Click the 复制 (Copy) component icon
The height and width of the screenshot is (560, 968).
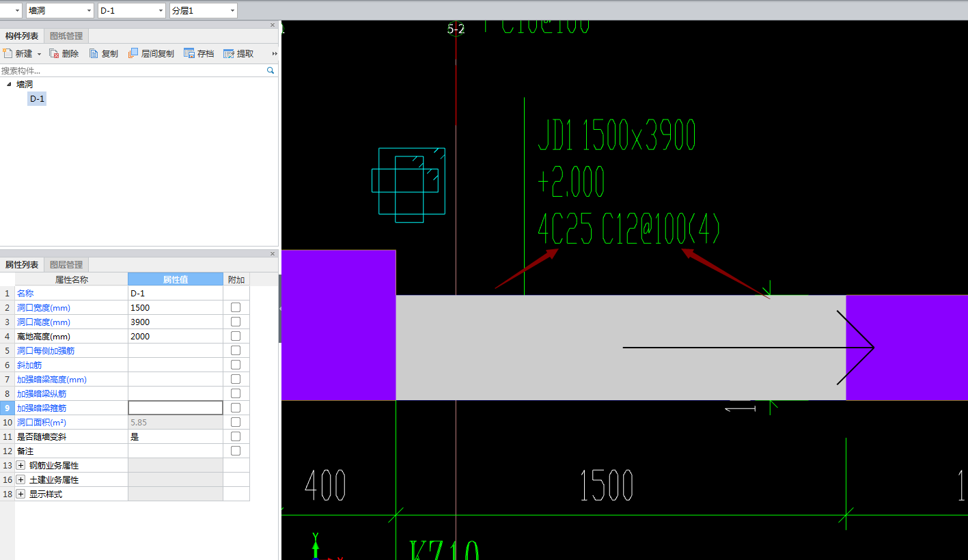[94, 53]
